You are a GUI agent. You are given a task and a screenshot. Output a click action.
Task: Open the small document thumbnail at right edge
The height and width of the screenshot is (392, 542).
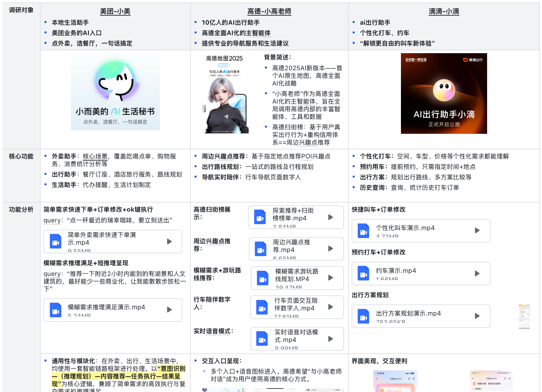(x=524, y=316)
